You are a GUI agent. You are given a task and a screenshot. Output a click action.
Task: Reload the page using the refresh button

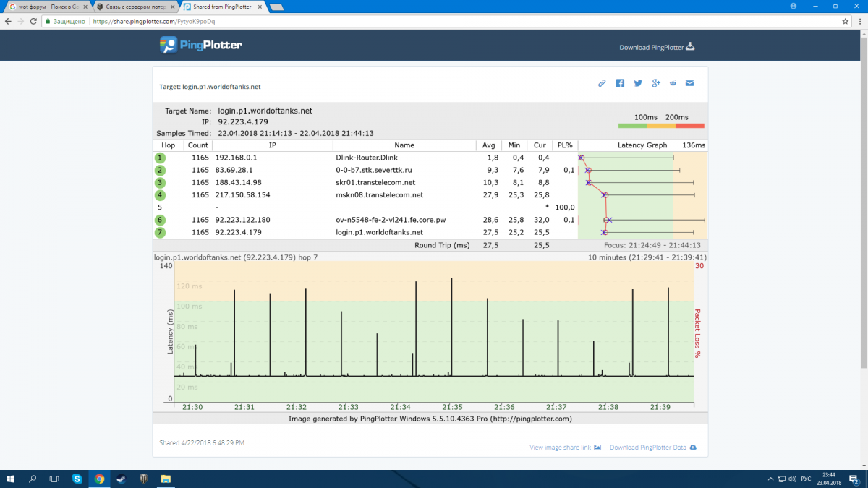[x=33, y=21]
